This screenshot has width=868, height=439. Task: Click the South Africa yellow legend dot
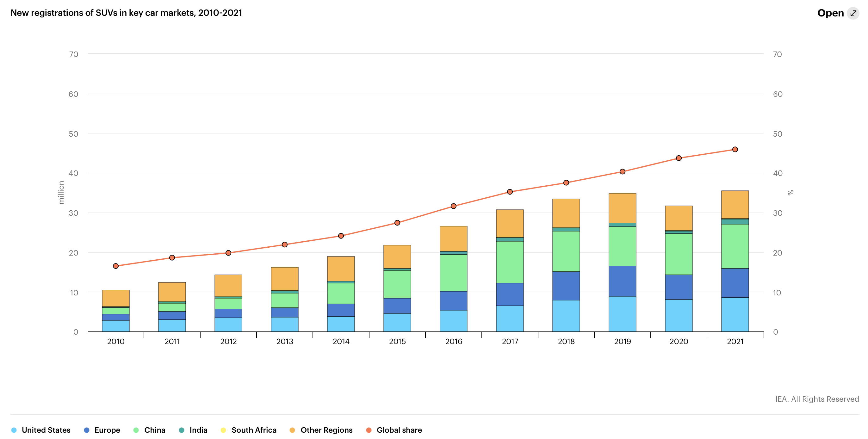pyautogui.click(x=223, y=430)
